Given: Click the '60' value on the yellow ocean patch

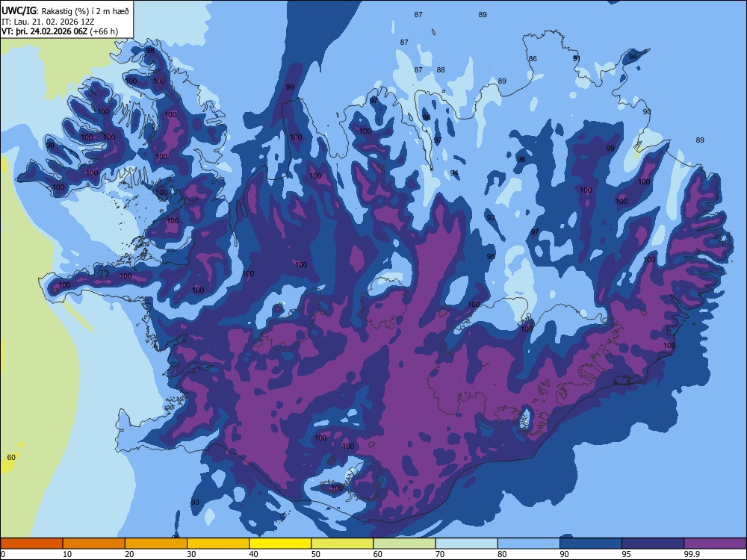Looking at the screenshot, I should click(11, 458).
